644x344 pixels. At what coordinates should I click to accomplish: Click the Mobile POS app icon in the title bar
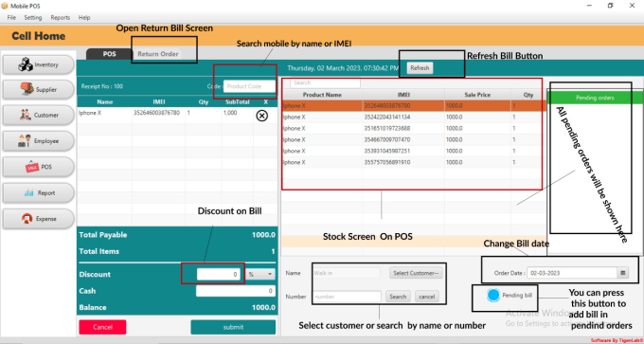coord(4,6)
